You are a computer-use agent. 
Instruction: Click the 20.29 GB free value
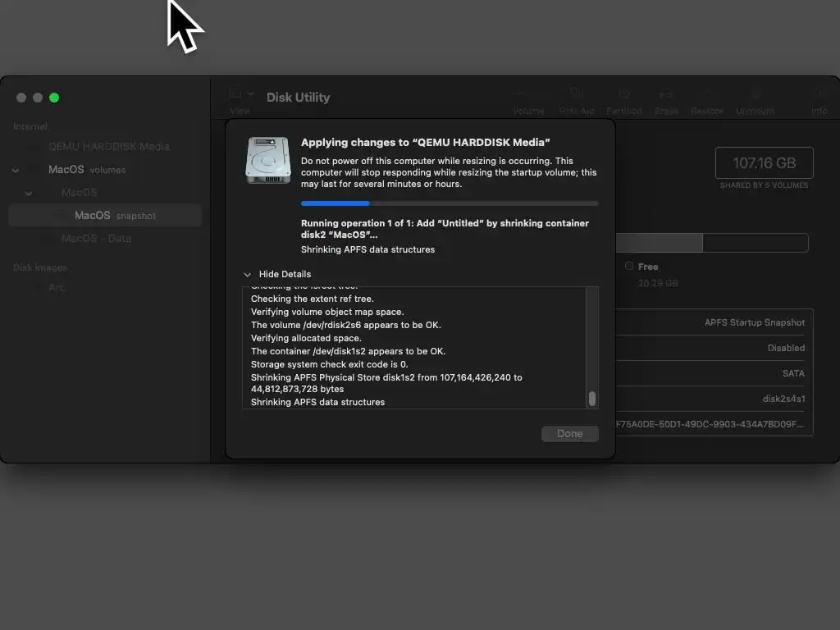657,283
